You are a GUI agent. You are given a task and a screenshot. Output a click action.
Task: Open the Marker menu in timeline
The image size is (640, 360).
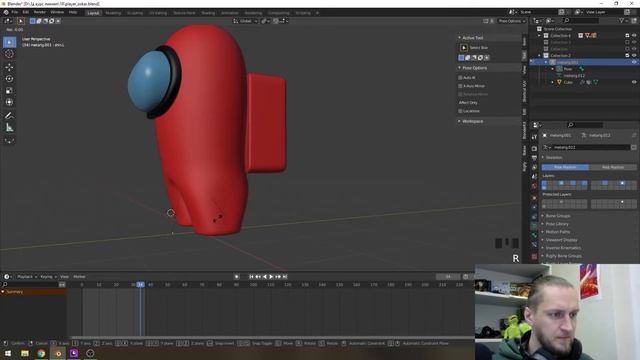(x=79, y=277)
